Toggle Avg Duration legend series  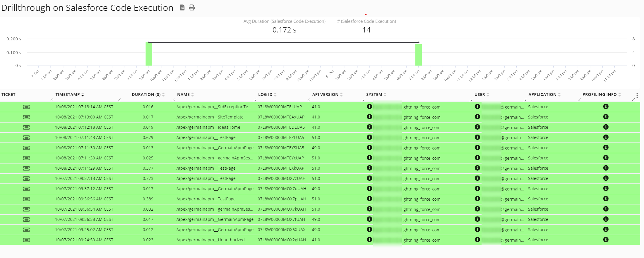pyautogui.click(x=284, y=21)
